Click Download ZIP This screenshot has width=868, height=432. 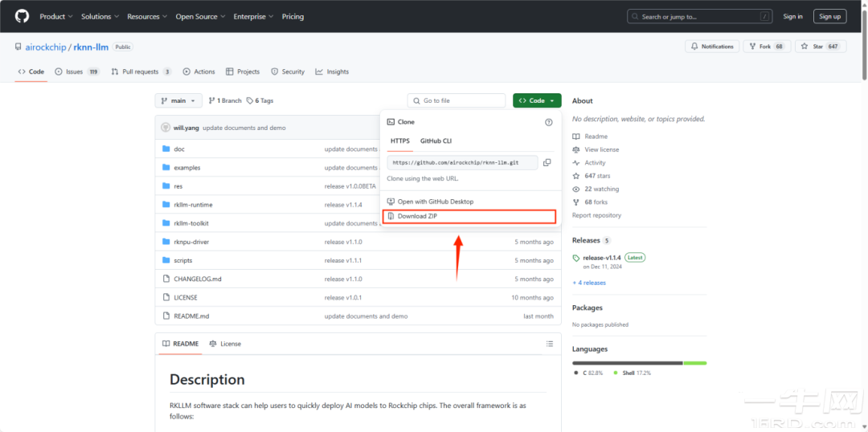469,216
